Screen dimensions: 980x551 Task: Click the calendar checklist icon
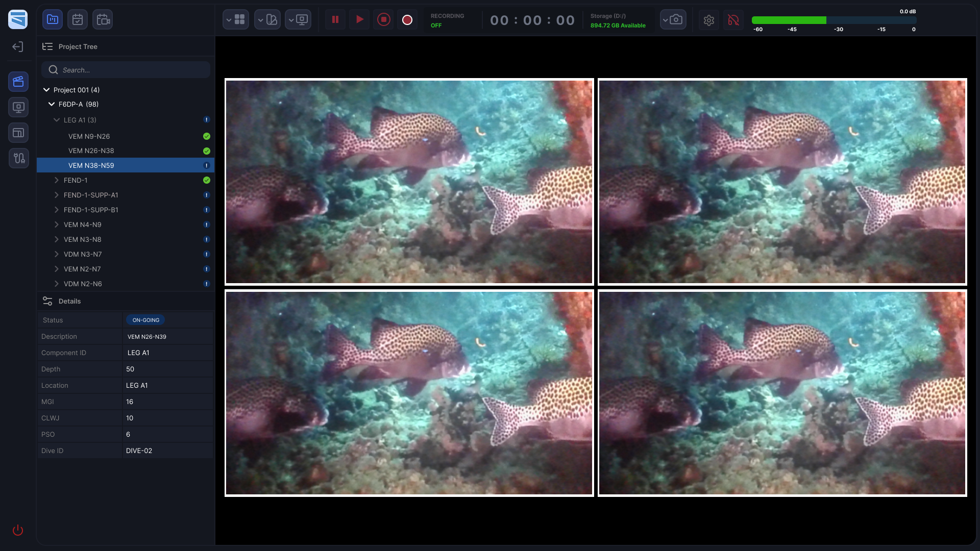(78, 20)
